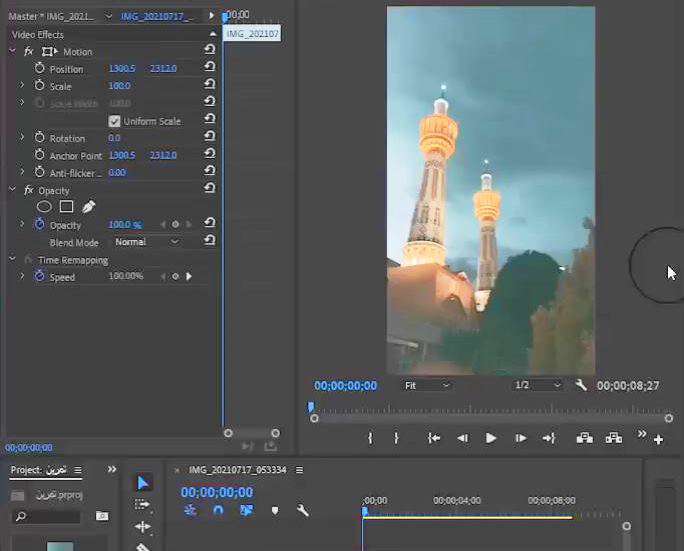
Task: Reset the Rotation parameter
Action: 210,136
